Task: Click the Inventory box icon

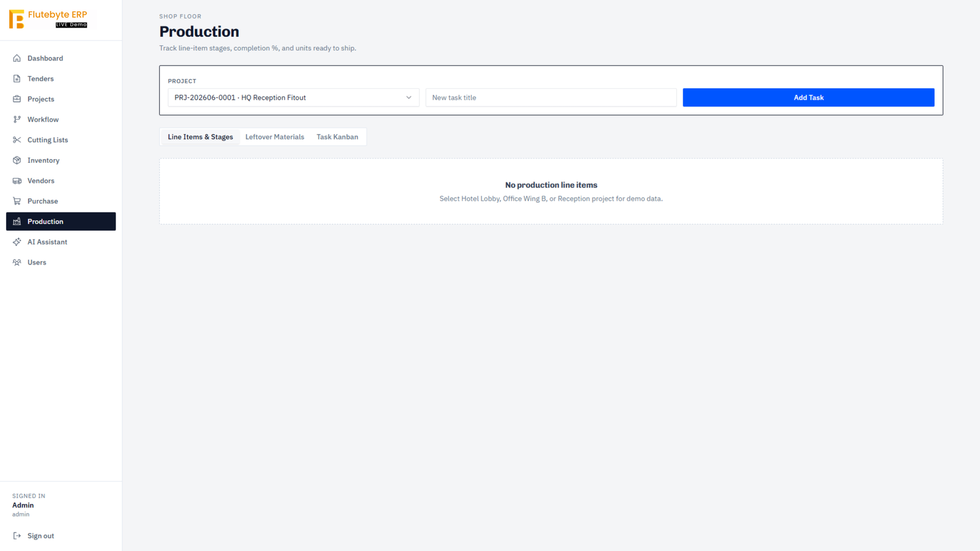Action: (17, 160)
